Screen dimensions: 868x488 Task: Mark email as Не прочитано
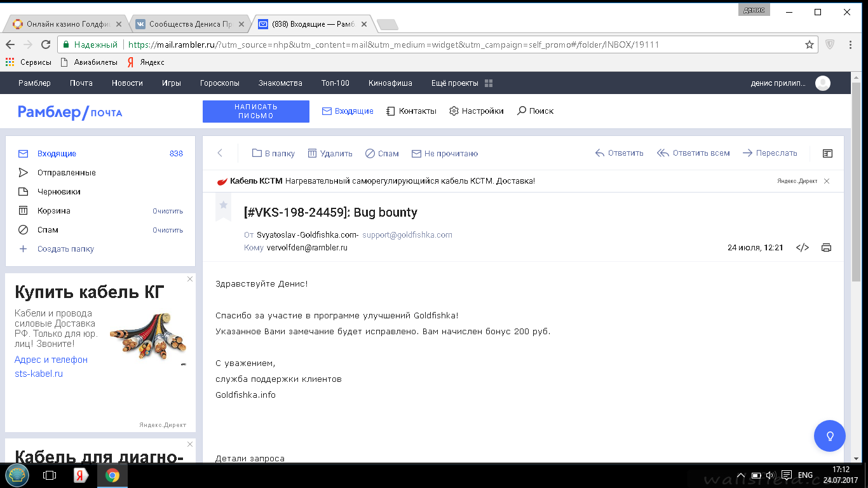point(445,153)
